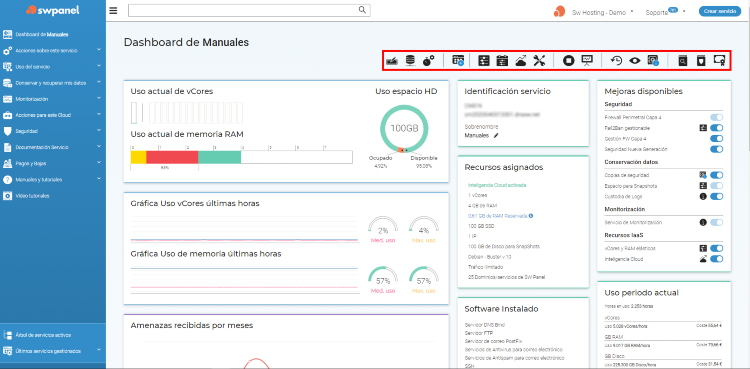Viewport: 750px width, 369px height.
Task: Open the cloud growth chart toolbar icon
Action: click(521, 60)
